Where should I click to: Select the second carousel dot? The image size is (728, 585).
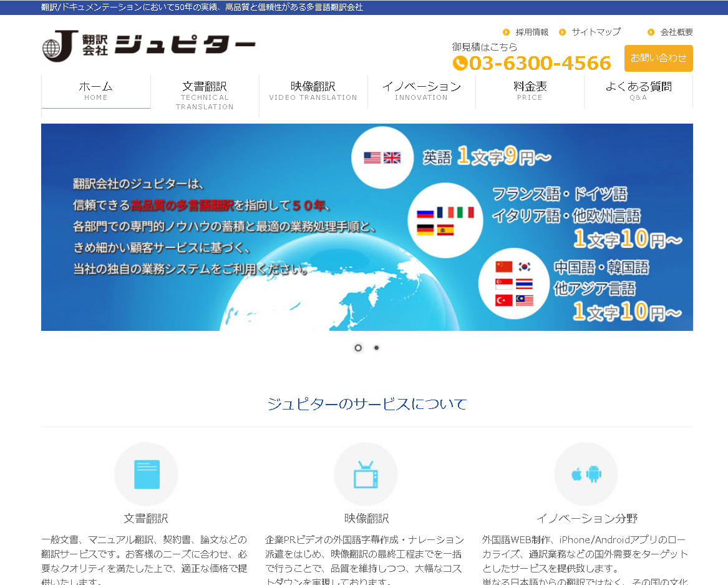click(375, 348)
